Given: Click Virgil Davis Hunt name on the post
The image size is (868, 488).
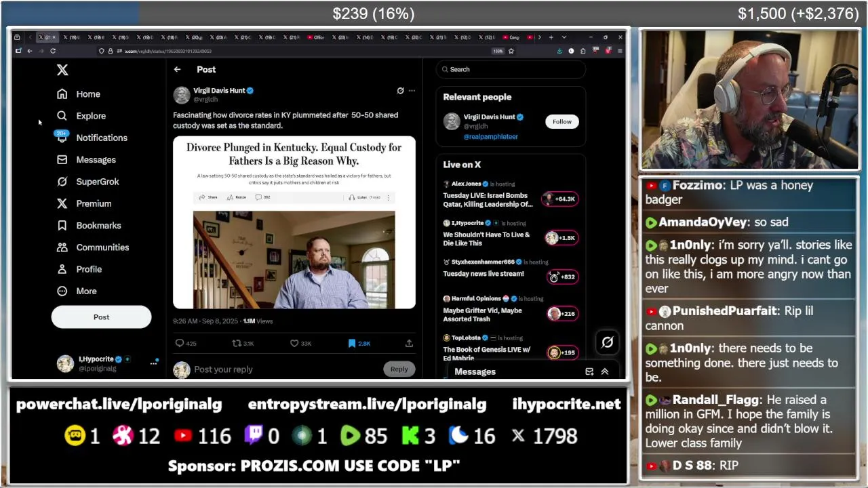Looking at the screenshot, I should tap(219, 90).
